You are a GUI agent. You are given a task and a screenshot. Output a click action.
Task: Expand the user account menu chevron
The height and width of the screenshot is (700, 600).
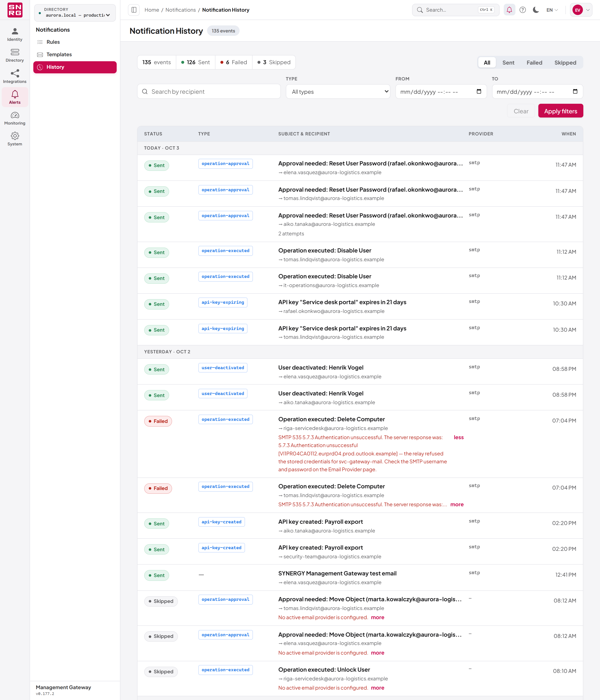tap(588, 10)
